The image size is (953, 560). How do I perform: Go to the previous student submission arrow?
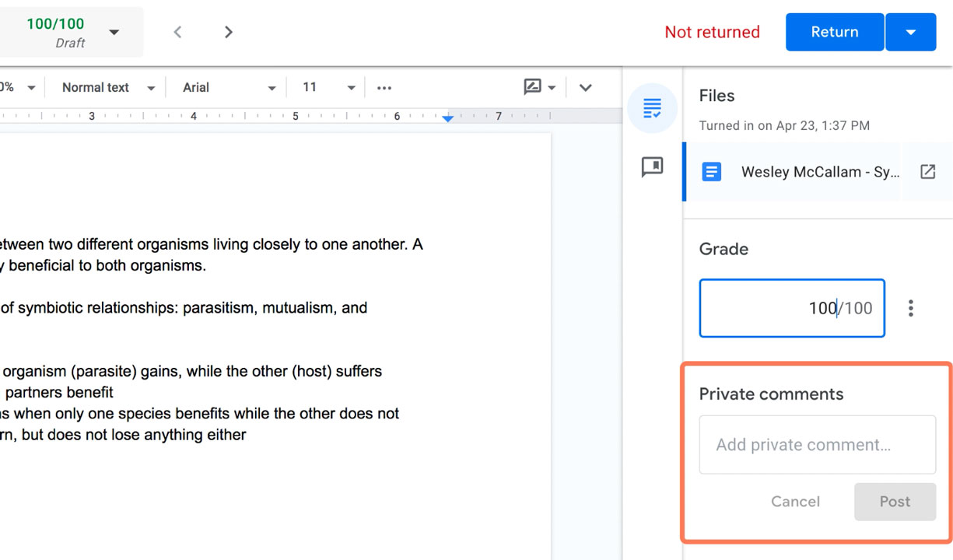tap(177, 32)
